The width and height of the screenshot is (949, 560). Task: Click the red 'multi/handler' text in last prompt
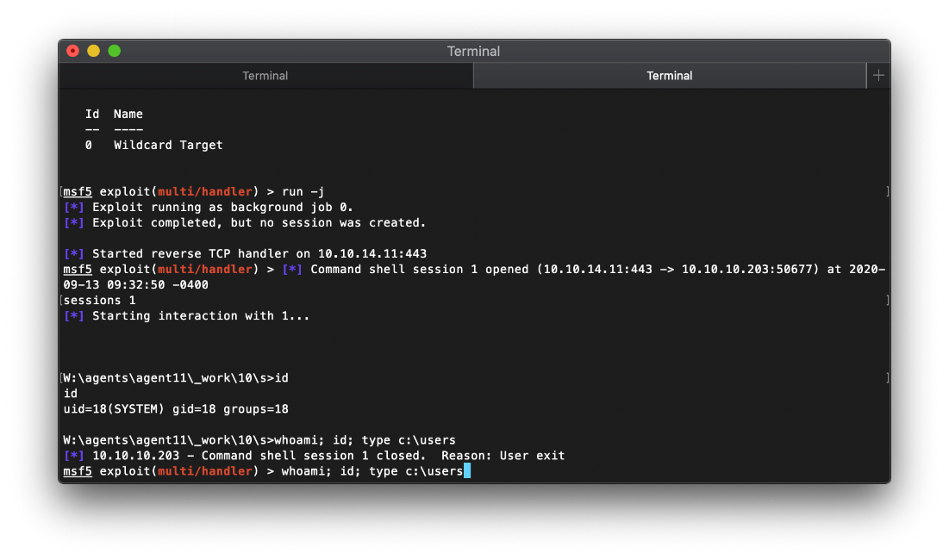click(x=204, y=471)
